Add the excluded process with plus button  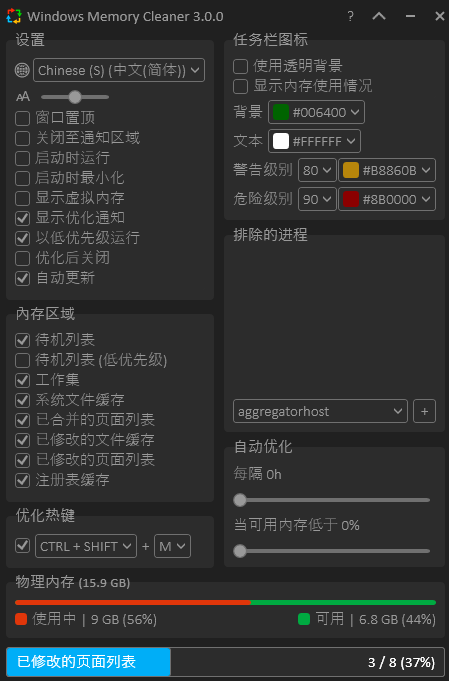(x=424, y=411)
